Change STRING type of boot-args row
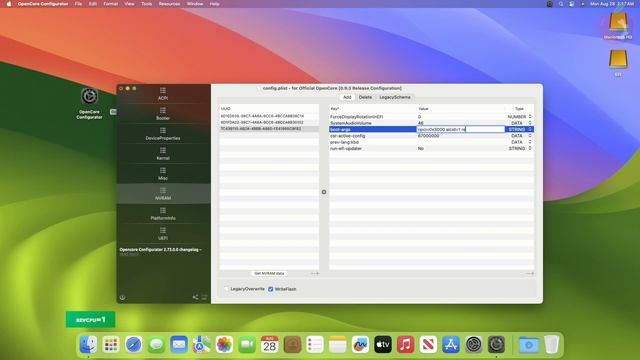 (x=530, y=129)
